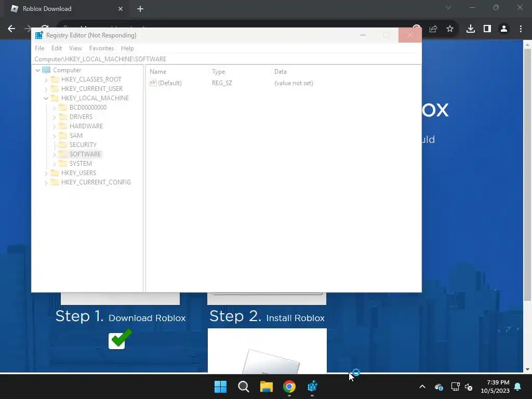This screenshot has width=532, height=399.
Task: Open network display tray icon
Action: (455, 387)
